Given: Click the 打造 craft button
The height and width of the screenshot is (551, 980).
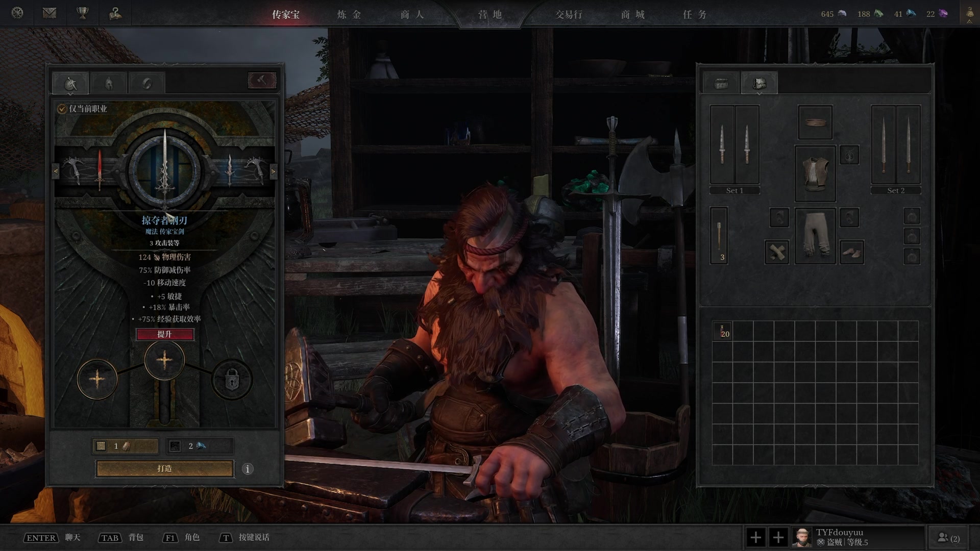Looking at the screenshot, I should click(164, 468).
